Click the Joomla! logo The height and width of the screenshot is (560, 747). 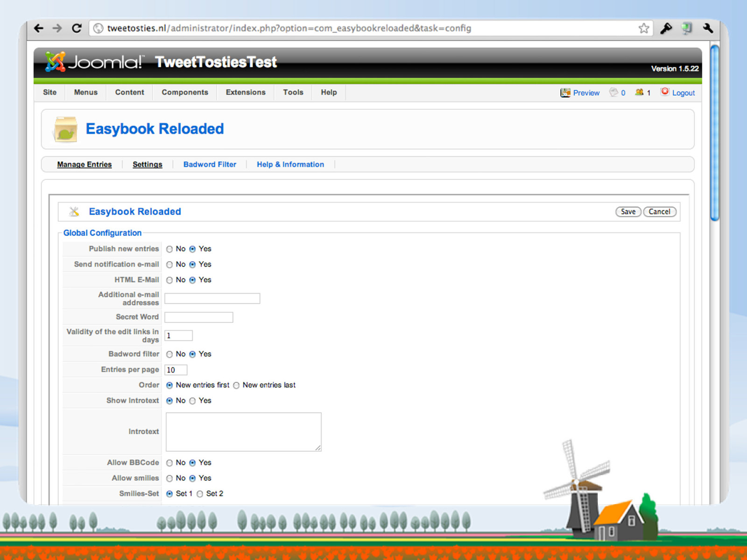coord(93,62)
